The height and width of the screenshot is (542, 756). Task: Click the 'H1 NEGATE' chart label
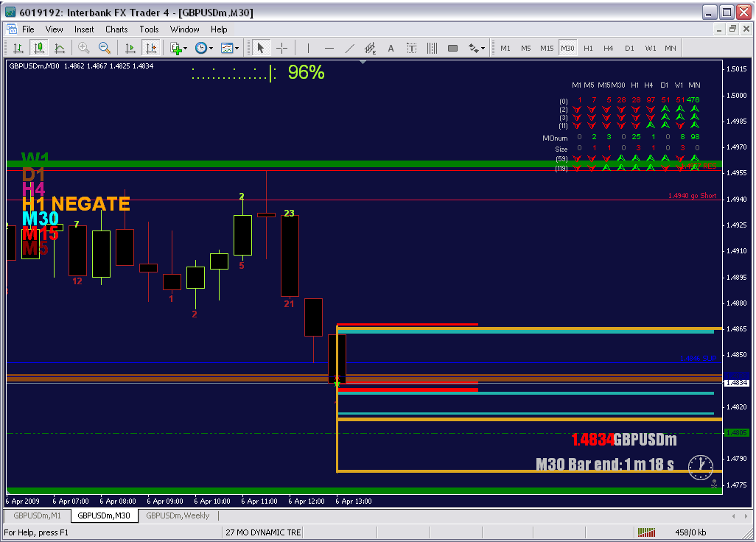[76, 204]
